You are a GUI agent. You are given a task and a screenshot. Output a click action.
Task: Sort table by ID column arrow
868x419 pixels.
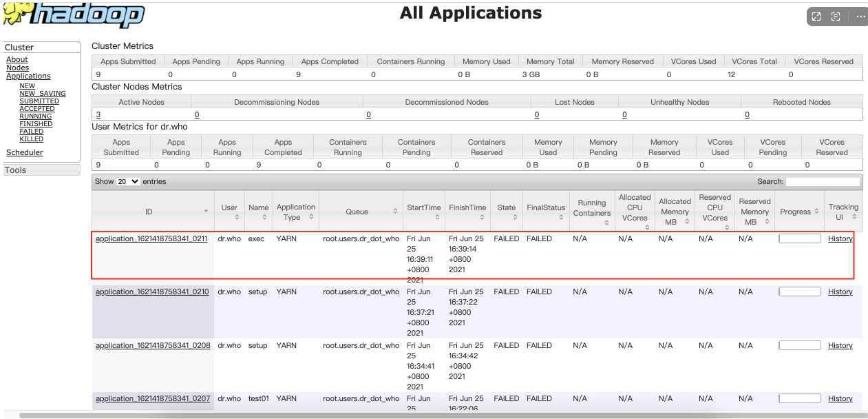pos(206,212)
